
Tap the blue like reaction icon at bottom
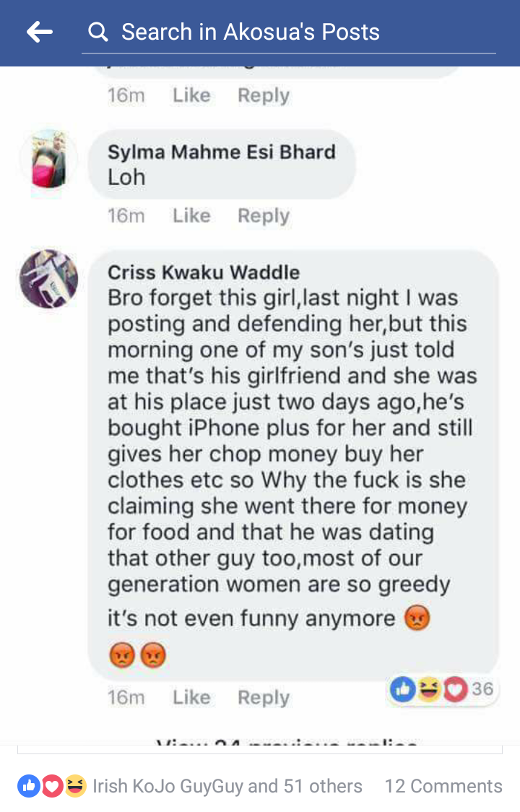(x=29, y=786)
